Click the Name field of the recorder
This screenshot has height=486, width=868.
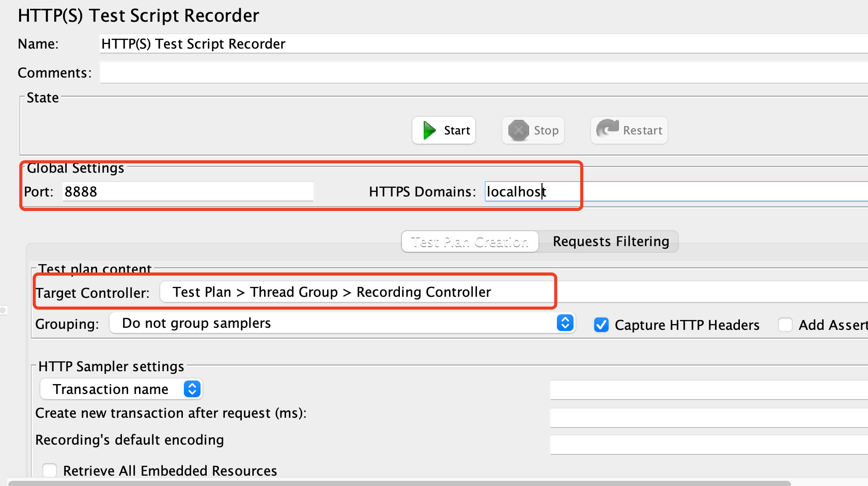pos(481,44)
